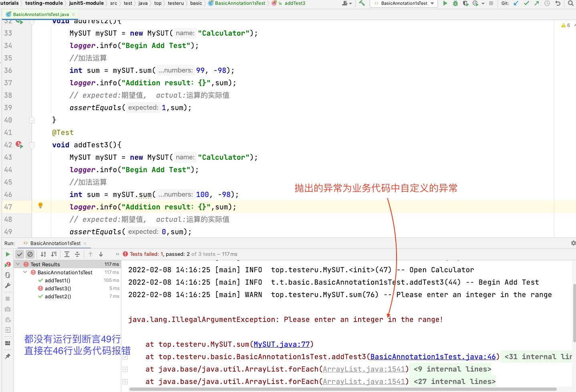Screen dimensions: 576x392
Task: Expand 9 internal lines stack frames
Action: coord(125,369)
